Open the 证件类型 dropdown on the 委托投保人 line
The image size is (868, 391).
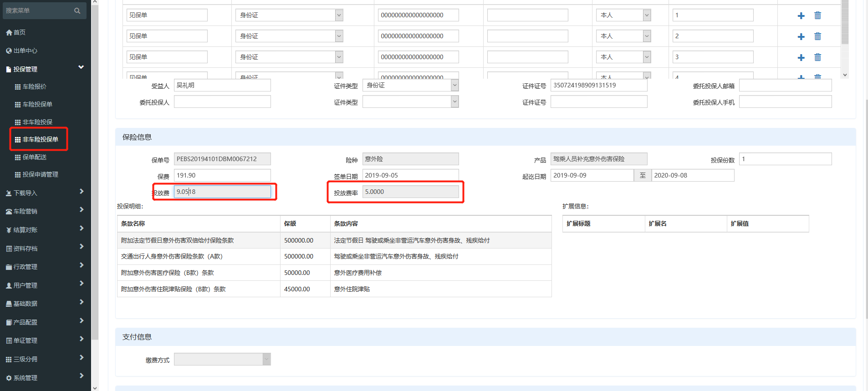pyautogui.click(x=410, y=102)
